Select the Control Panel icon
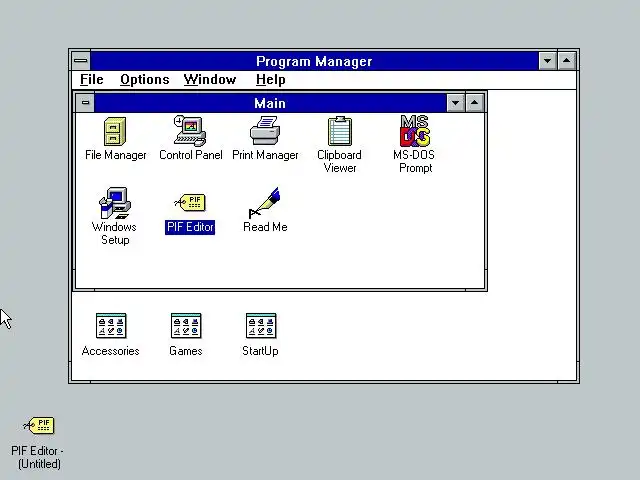This screenshot has height=480, width=640. tap(190, 131)
